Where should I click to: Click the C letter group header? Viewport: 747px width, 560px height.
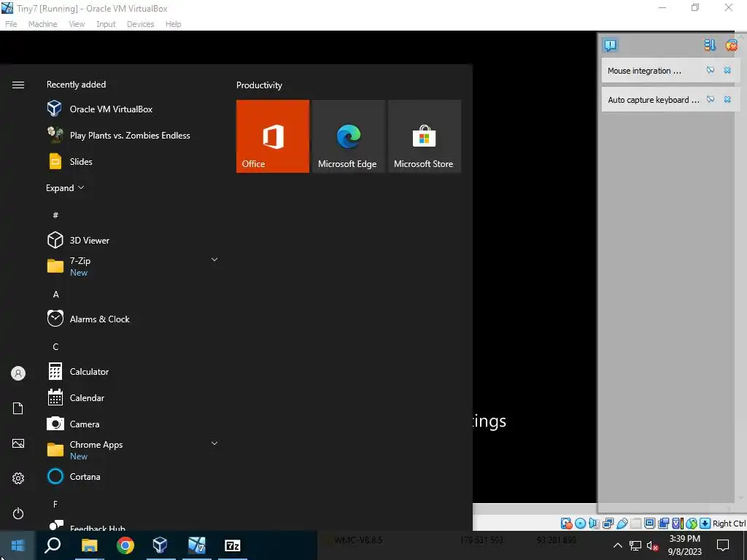55,346
